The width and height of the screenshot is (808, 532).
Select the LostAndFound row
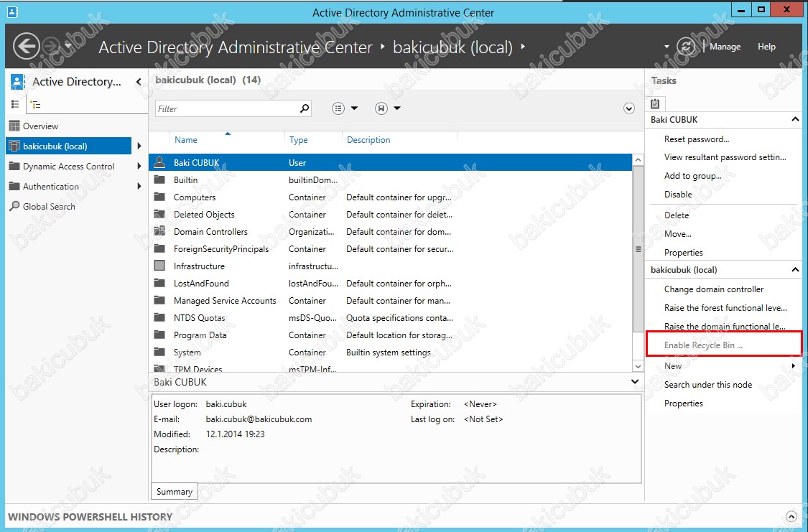point(391,284)
